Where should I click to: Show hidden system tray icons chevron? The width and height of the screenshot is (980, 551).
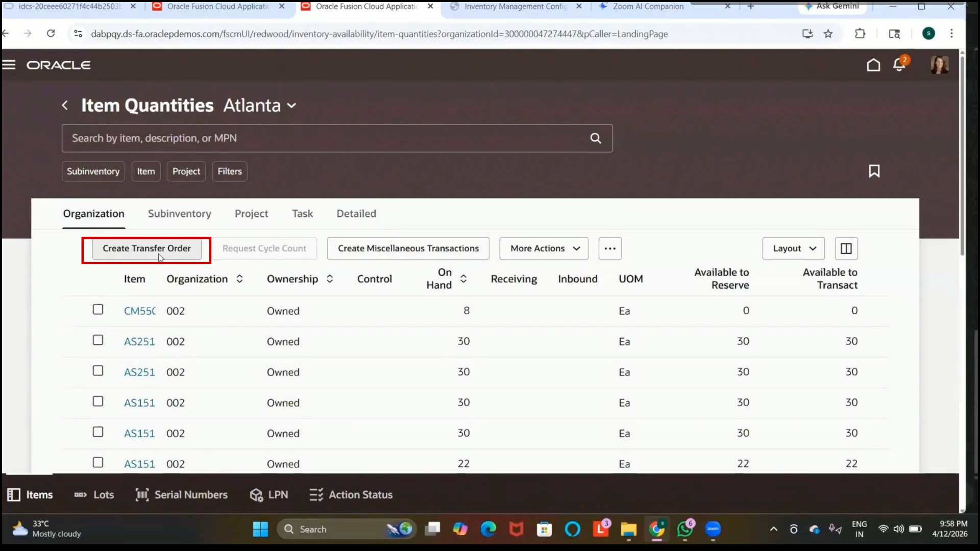pyautogui.click(x=774, y=529)
